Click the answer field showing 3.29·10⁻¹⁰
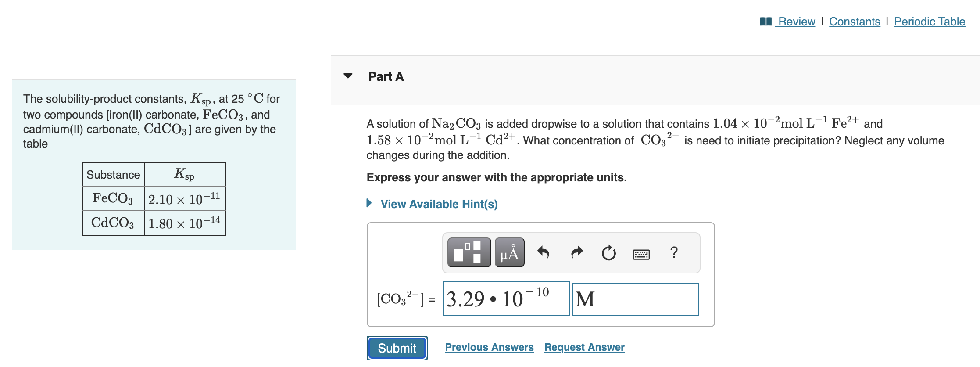This screenshot has width=980, height=367. pos(507,299)
